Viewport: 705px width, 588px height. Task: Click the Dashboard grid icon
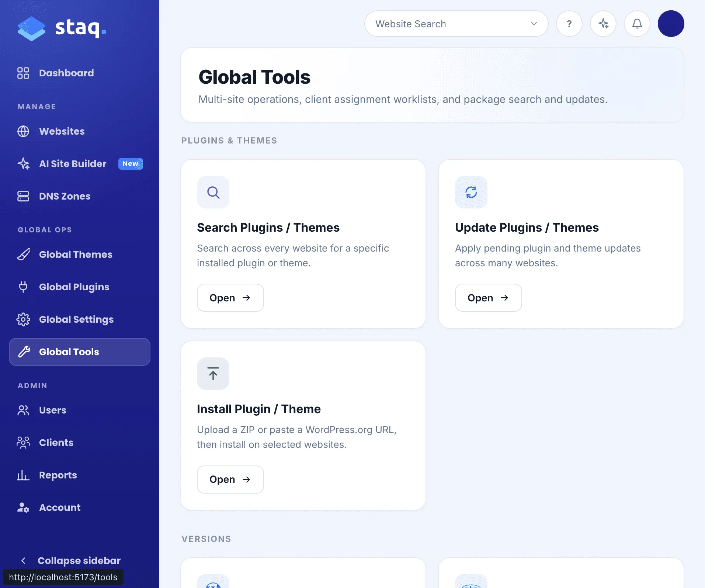pyautogui.click(x=23, y=73)
